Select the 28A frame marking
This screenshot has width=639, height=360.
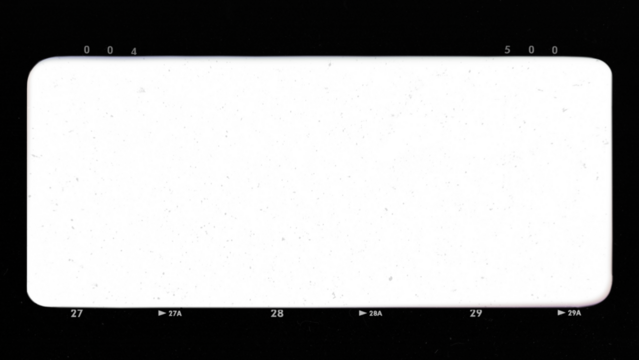coord(376,314)
